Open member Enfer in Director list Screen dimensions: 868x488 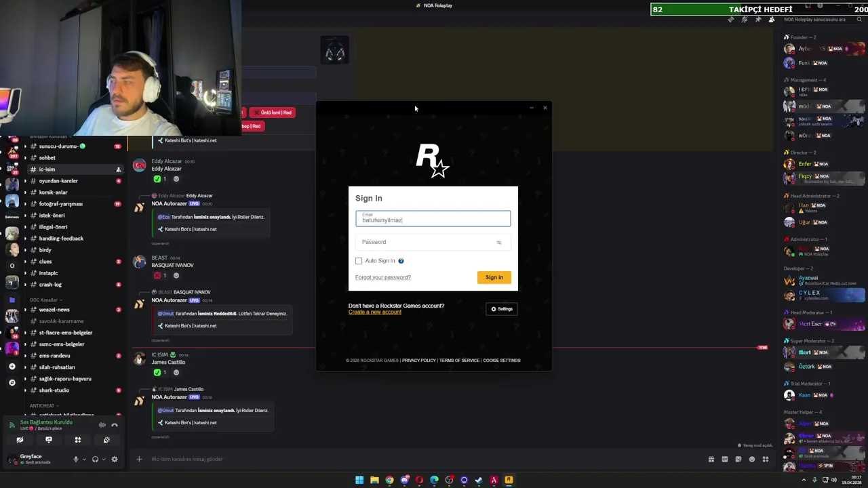pos(823,164)
